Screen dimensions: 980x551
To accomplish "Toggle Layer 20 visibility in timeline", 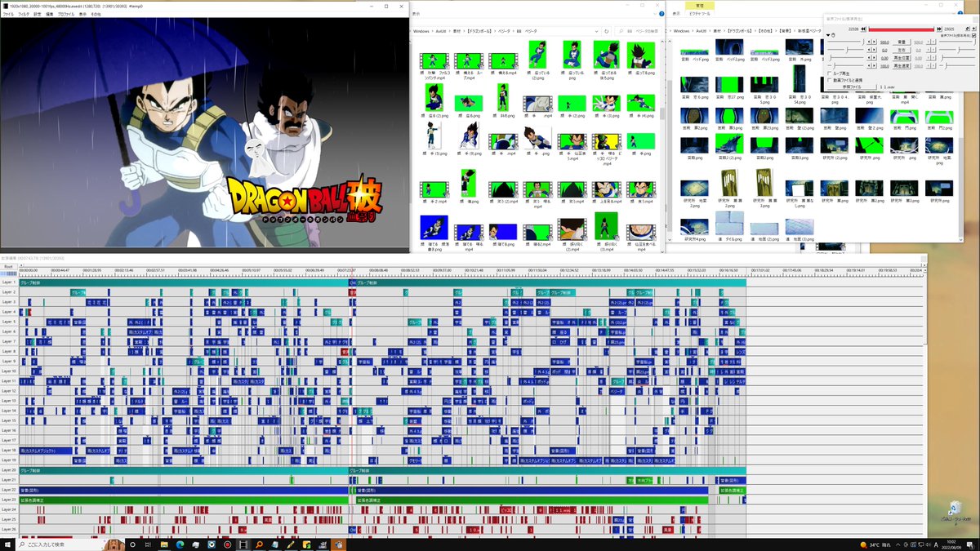I will (x=8, y=470).
